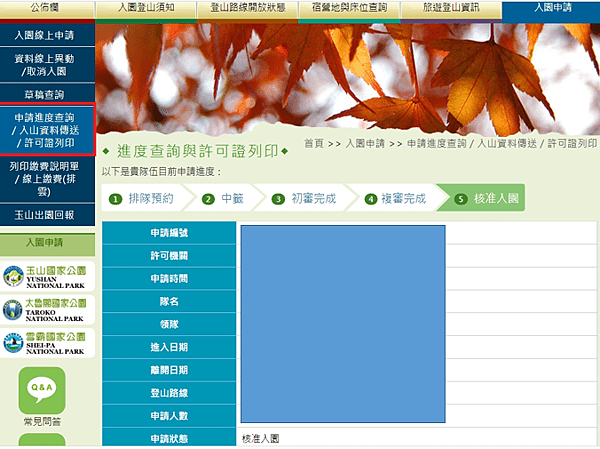The width and height of the screenshot is (600, 449).
Task: Click the 進度查詢與許可證列印 page heading
Action: pos(197,151)
